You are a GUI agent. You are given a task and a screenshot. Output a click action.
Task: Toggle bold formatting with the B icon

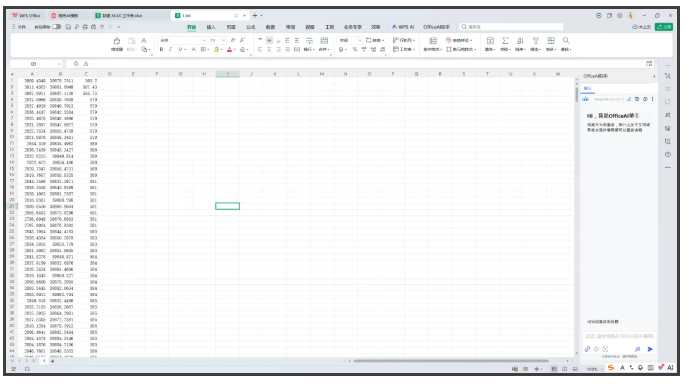[161, 50]
